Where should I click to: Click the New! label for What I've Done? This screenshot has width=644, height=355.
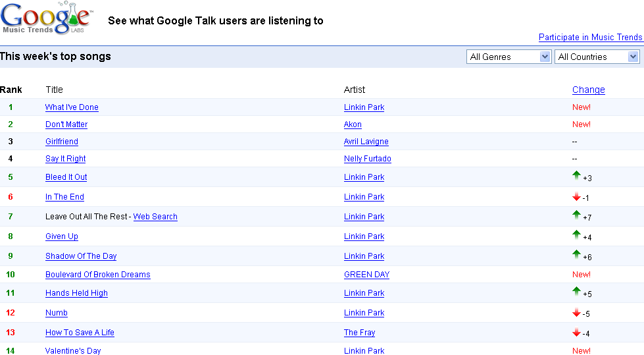pos(582,107)
